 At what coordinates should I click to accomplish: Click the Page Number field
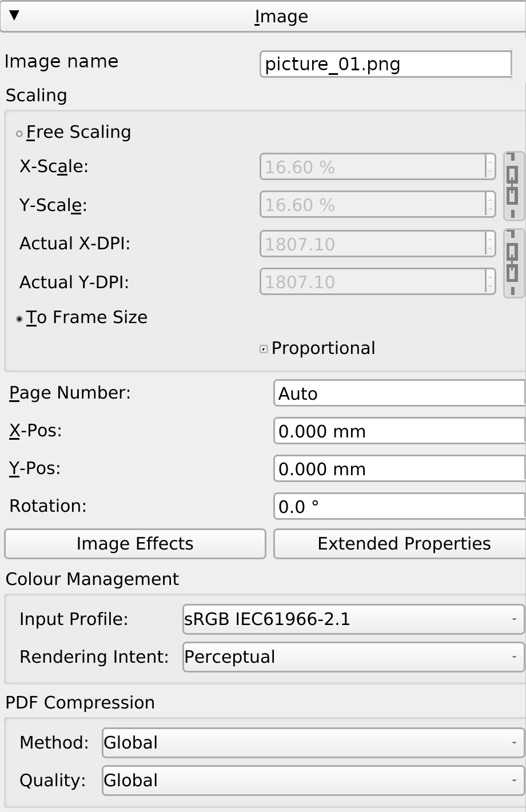click(x=399, y=393)
